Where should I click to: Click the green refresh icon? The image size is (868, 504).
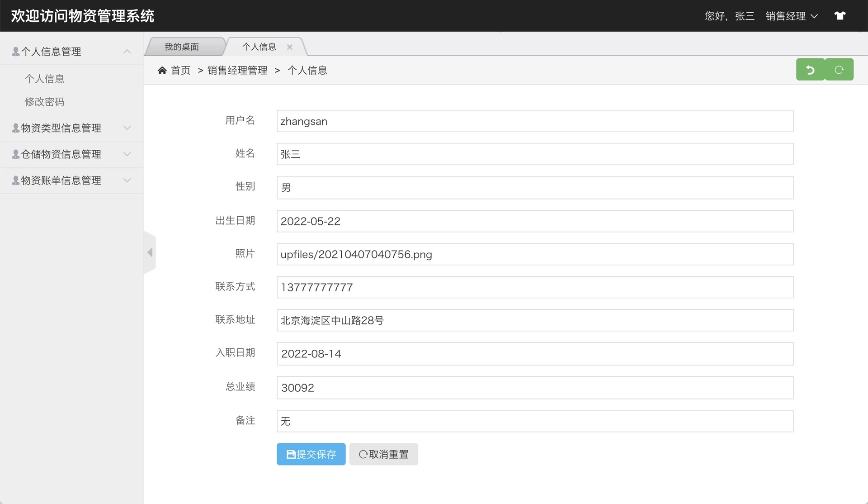click(x=840, y=69)
